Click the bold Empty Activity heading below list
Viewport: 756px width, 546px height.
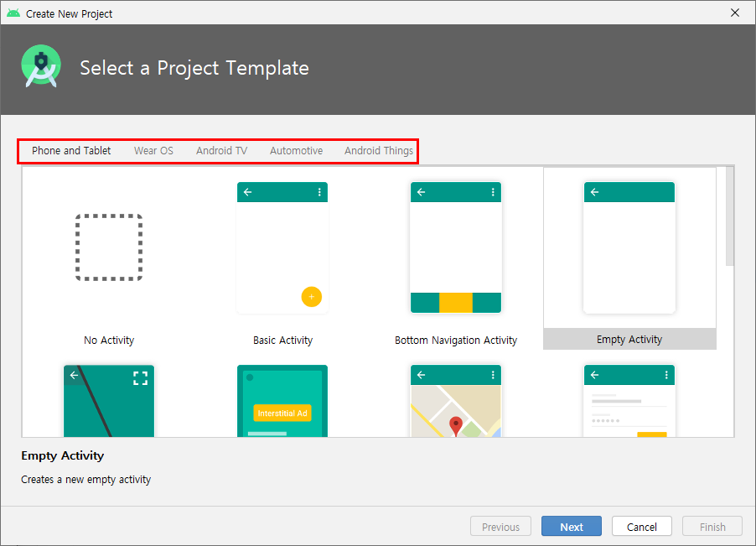pos(63,455)
